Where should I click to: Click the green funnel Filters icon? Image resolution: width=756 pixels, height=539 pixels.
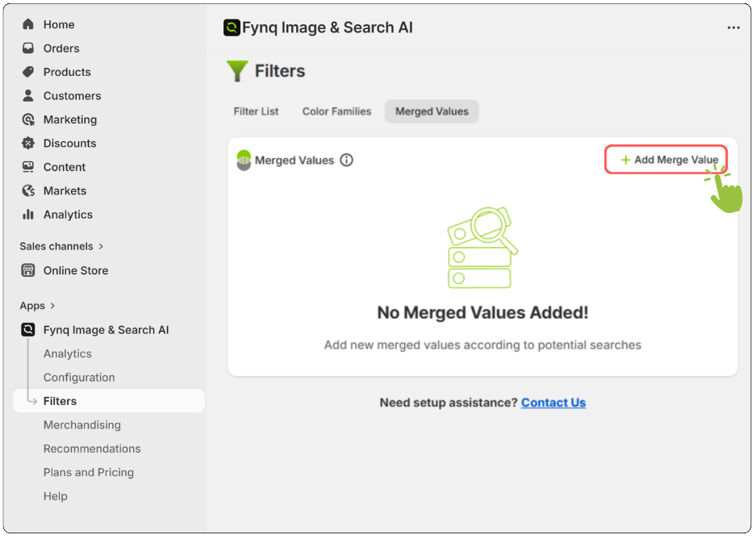(237, 71)
